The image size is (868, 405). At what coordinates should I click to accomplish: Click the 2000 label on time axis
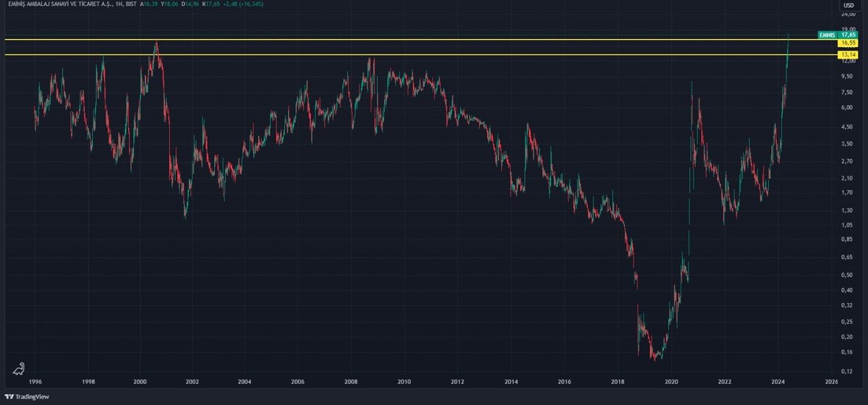(x=140, y=380)
